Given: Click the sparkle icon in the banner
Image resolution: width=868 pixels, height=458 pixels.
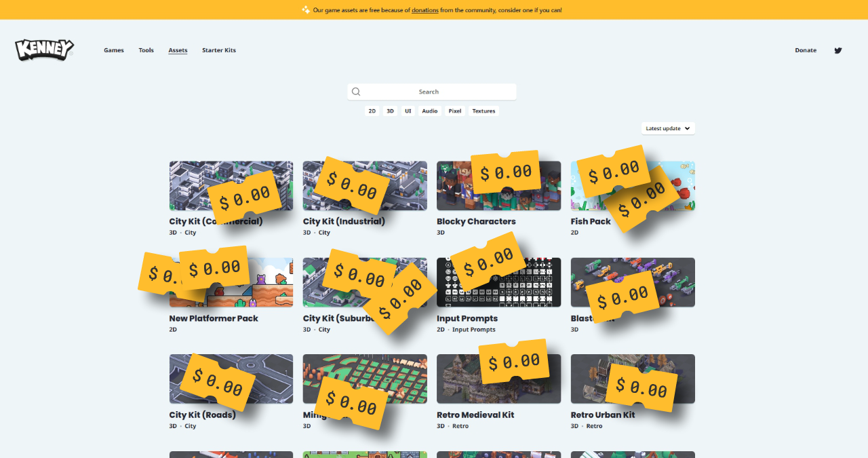Looking at the screenshot, I should (306, 9).
